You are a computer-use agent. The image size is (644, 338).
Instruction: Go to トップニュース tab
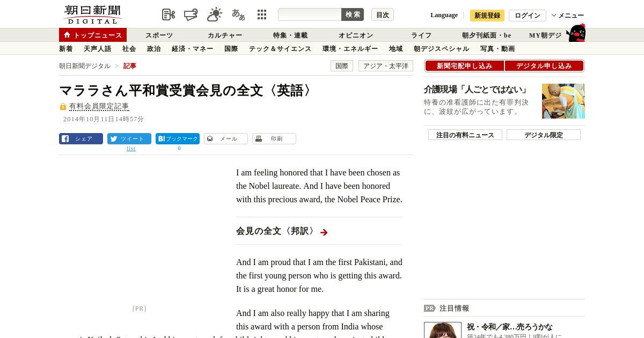pos(93,35)
